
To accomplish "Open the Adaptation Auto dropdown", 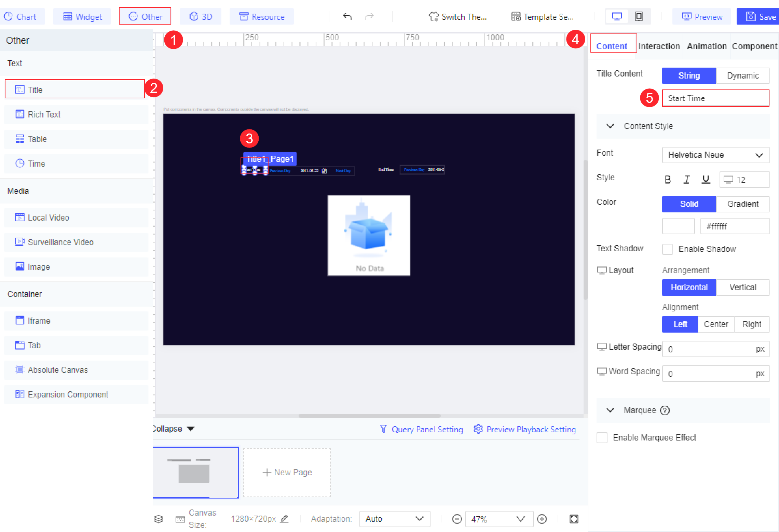I will [x=395, y=519].
